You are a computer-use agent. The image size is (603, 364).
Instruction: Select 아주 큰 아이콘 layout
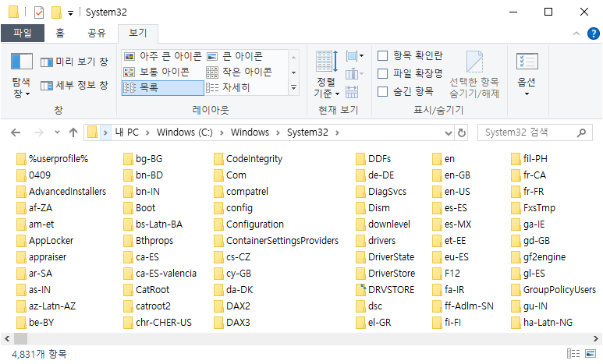(x=163, y=56)
